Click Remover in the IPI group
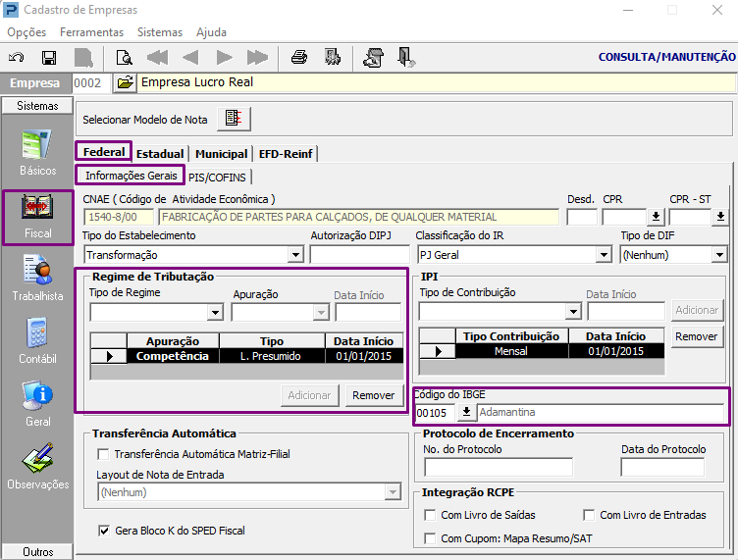738x560 pixels. coord(697,336)
